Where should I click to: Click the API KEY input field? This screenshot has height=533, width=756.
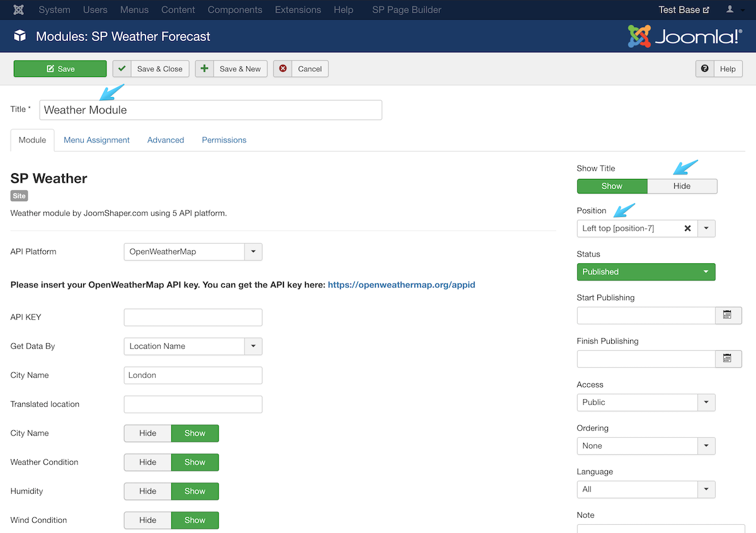pyautogui.click(x=193, y=317)
